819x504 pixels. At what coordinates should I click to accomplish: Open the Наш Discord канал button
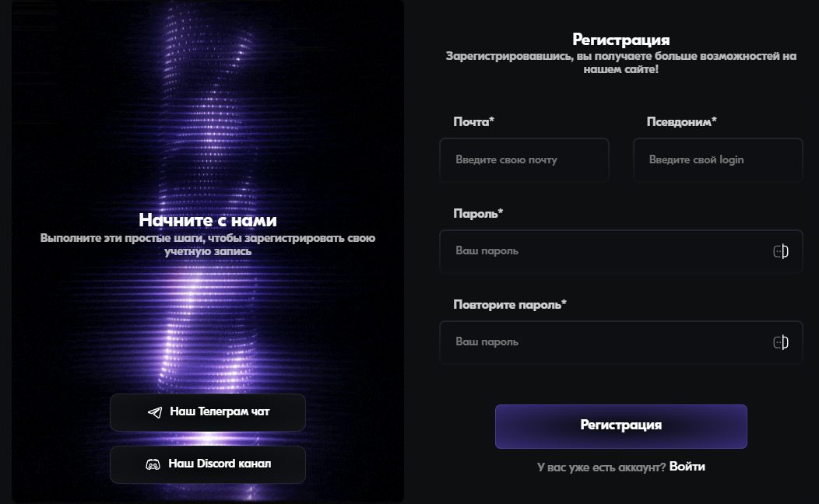[208, 464]
